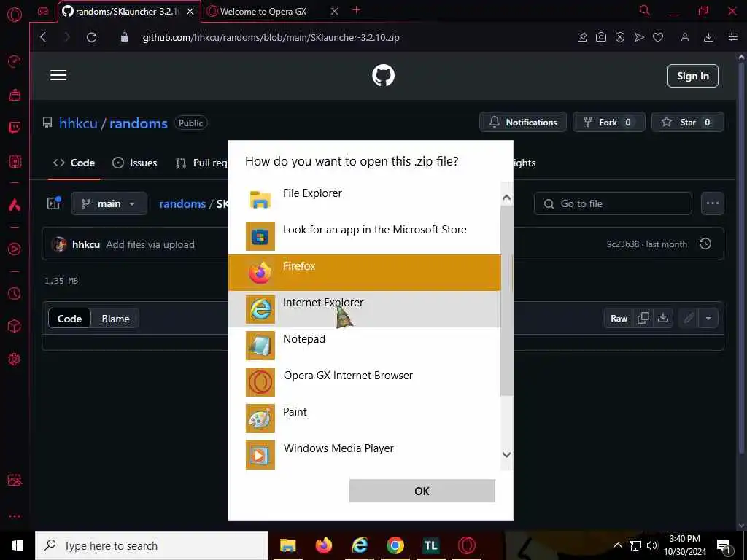The image size is (747, 560).
Task: Click the GitHub Octocat logo
Action: pos(384,75)
